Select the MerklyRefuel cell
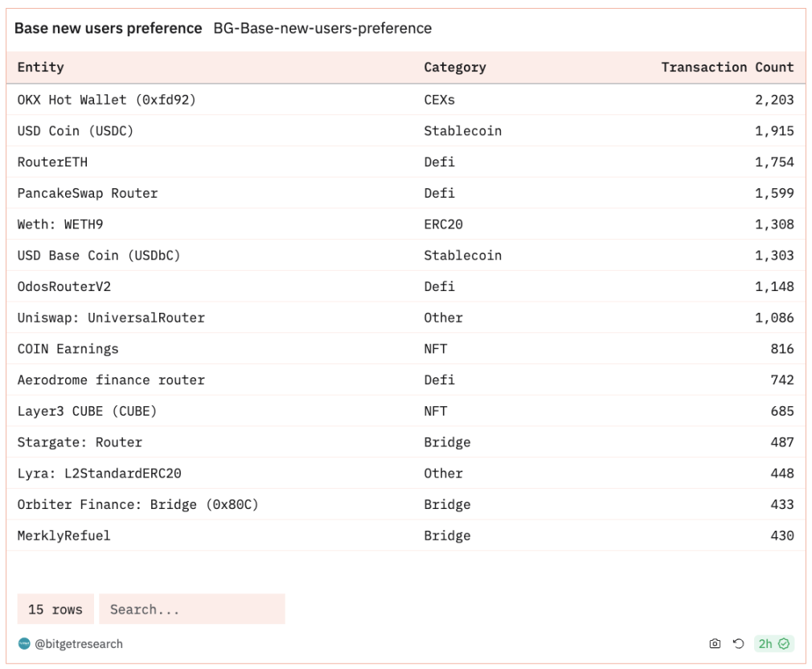The width and height of the screenshot is (812, 669). (x=64, y=536)
